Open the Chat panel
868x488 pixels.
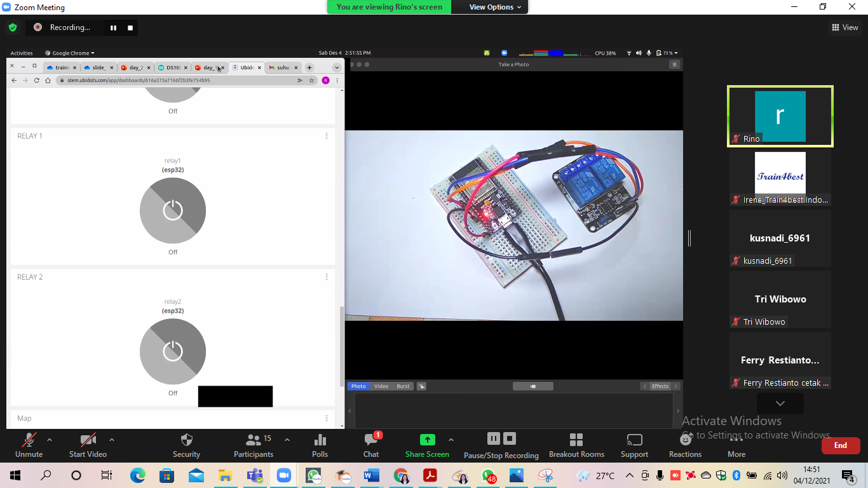click(371, 440)
